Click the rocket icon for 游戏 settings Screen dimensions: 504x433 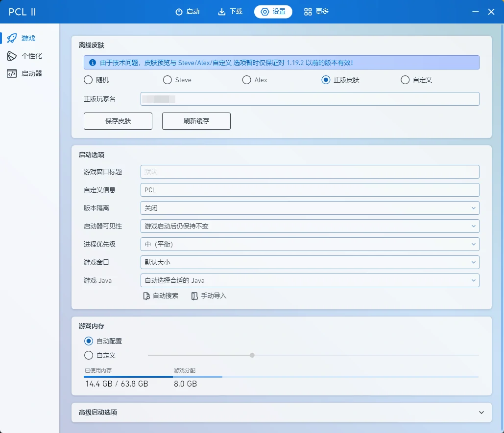coord(12,38)
